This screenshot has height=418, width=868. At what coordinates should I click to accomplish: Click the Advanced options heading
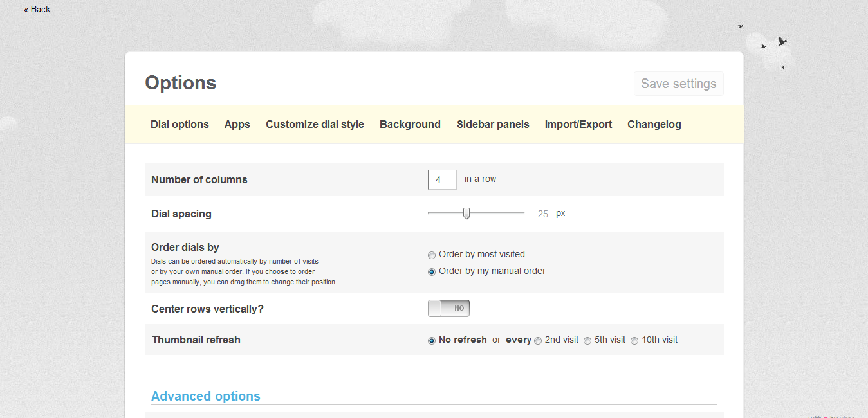[x=205, y=396]
